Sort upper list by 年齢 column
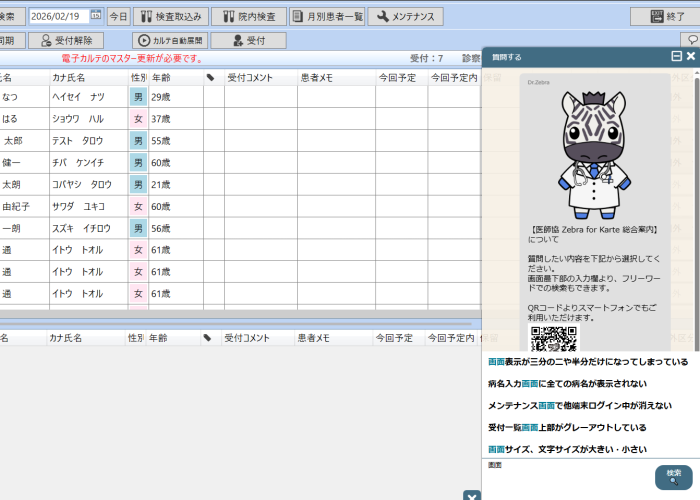The height and width of the screenshot is (500, 700). 176,78
